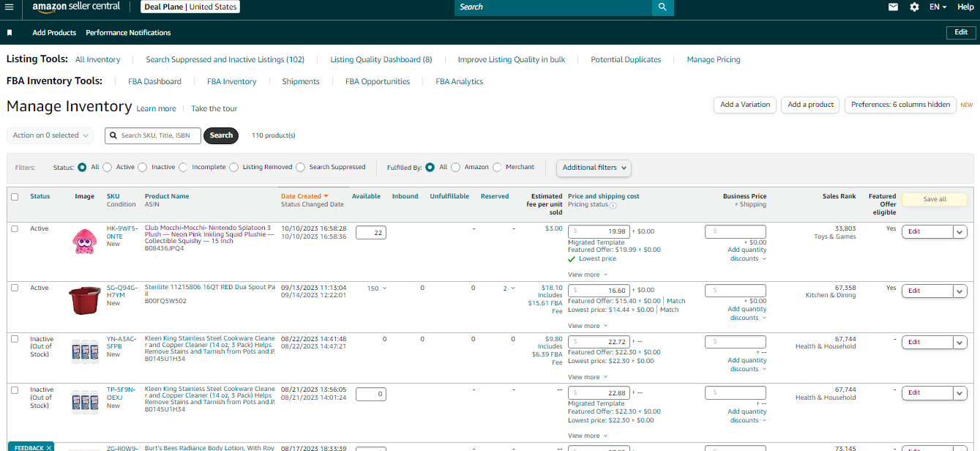Open the EN language dropdown

938,7
